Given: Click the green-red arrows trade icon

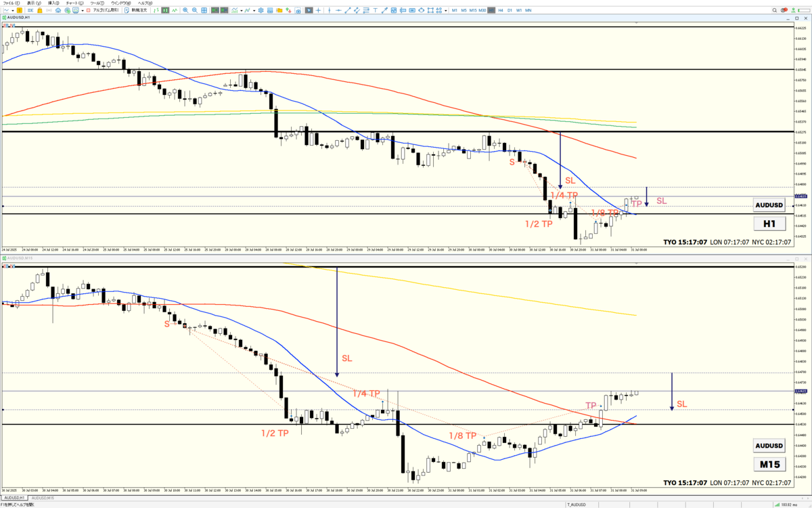Looking at the screenshot, I should click(288, 11).
